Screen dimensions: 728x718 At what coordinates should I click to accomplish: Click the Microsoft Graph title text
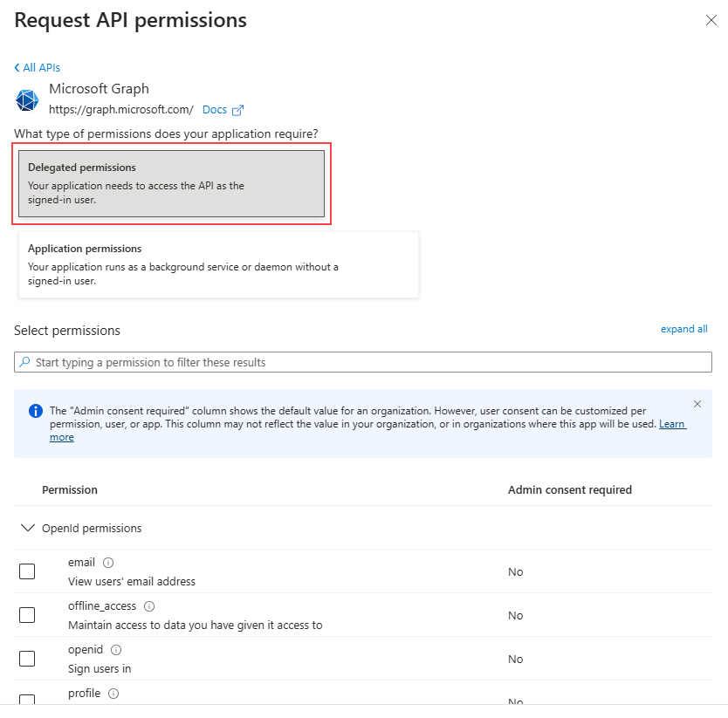[99, 89]
